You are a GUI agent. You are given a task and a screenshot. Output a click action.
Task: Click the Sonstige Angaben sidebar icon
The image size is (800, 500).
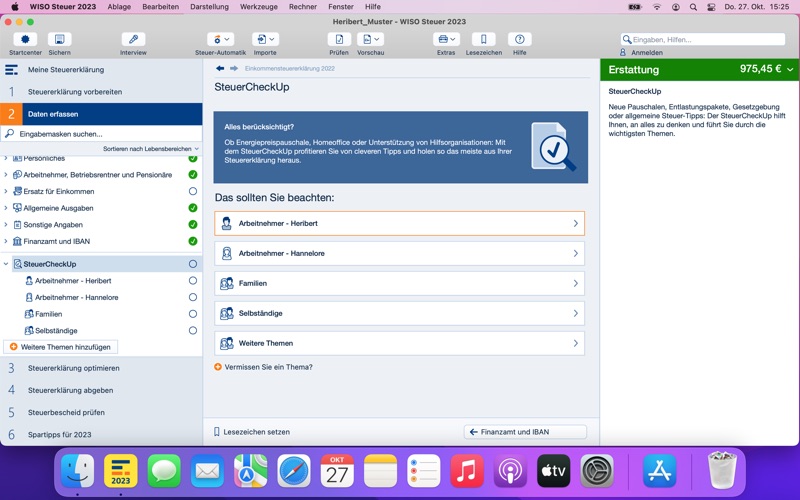tap(17, 224)
